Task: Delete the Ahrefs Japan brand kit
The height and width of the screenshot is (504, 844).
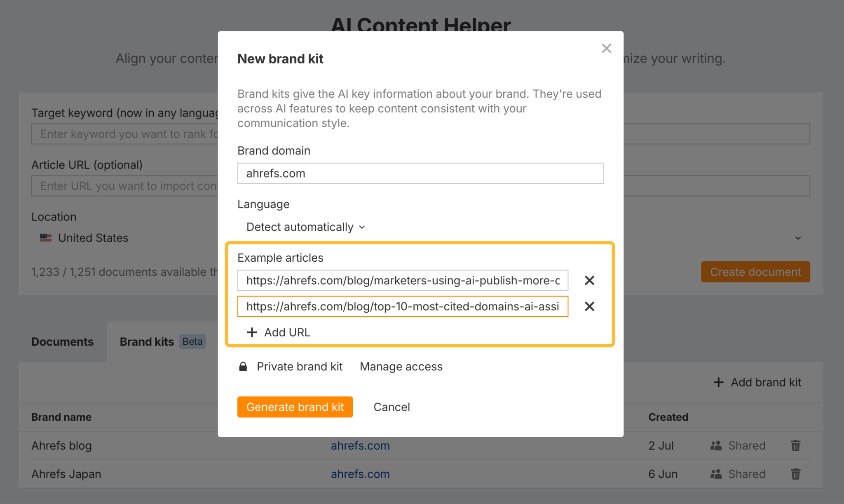Action: tap(795, 474)
